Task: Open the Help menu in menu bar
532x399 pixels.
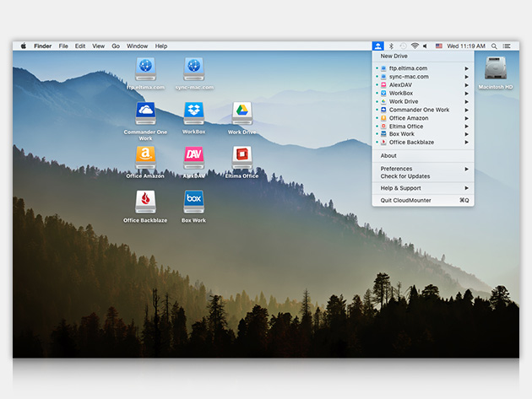Action: [161, 46]
